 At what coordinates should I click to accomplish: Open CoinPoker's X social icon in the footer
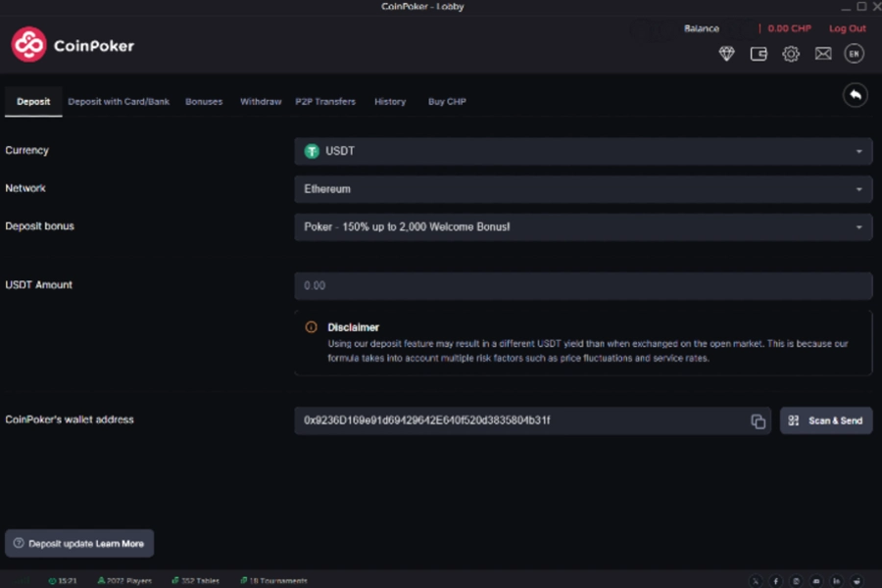pos(756,580)
